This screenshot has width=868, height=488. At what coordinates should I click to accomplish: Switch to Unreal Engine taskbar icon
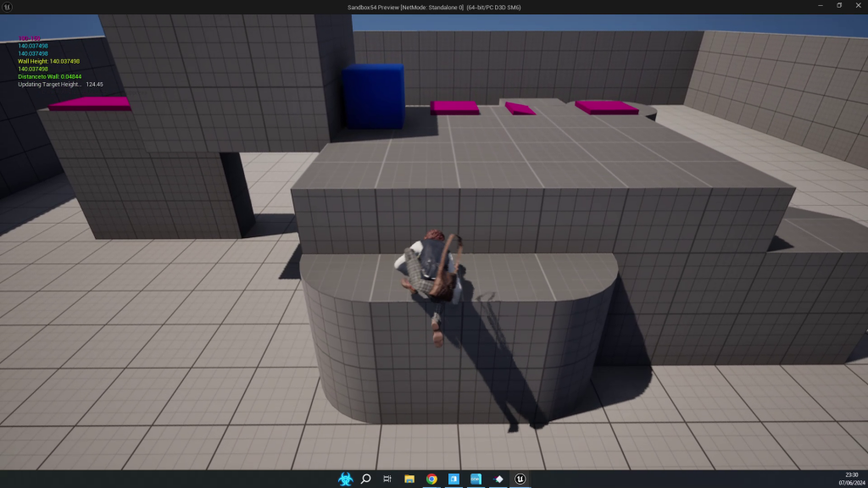(x=520, y=479)
